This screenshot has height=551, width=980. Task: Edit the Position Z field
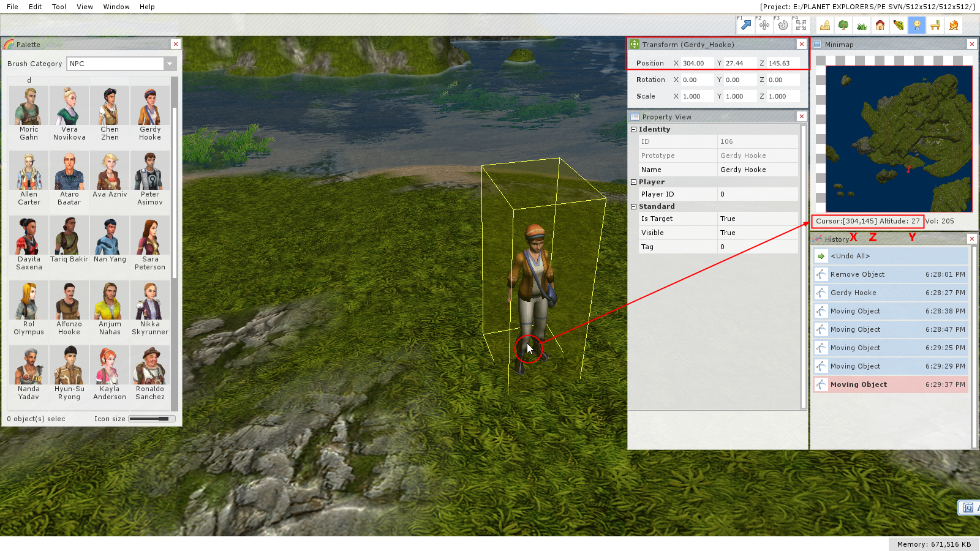pyautogui.click(x=783, y=63)
